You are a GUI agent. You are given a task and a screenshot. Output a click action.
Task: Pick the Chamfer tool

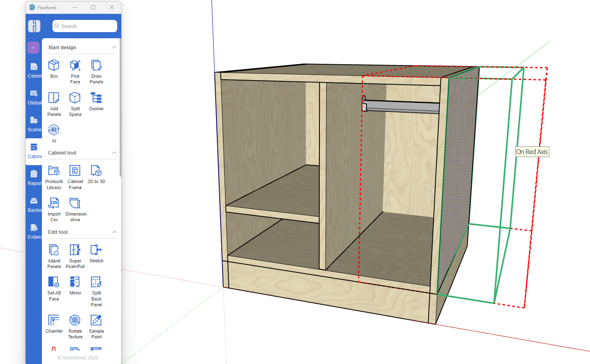coord(54,324)
